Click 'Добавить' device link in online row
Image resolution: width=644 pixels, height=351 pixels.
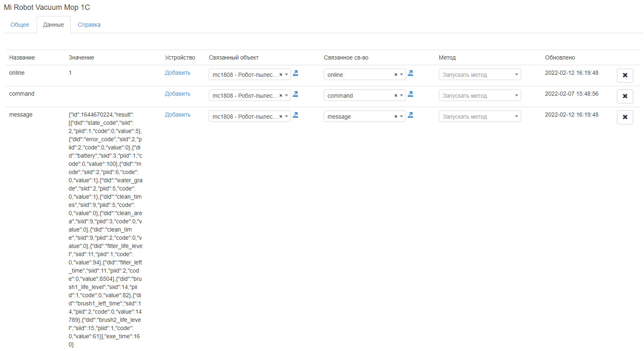[178, 73]
